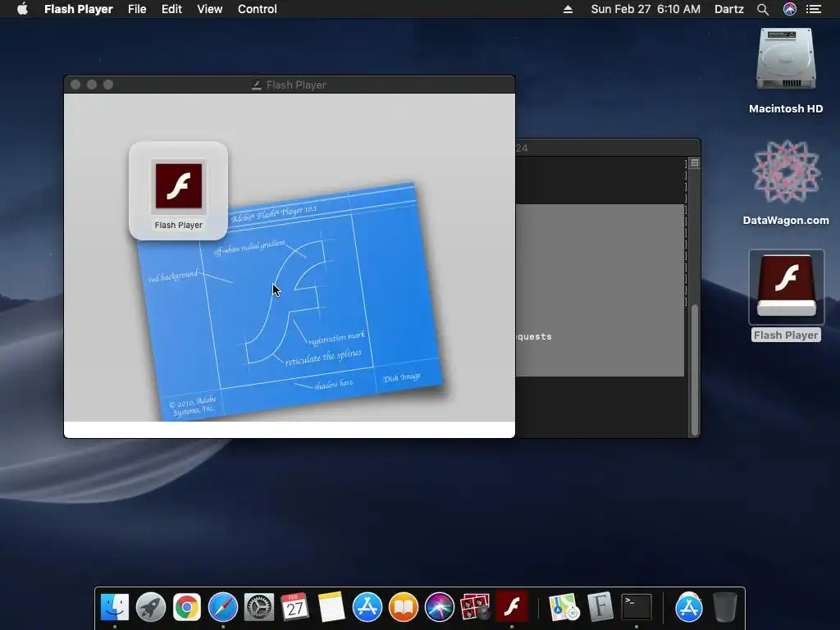This screenshot has height=630, width=840.
Task: Open Books from the Dock
Action: pos(404,607)
